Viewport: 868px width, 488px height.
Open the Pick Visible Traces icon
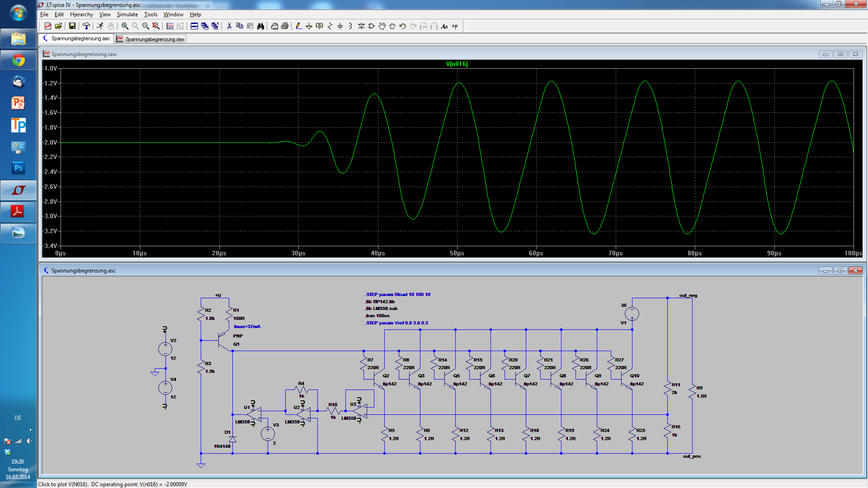[170, 26]
